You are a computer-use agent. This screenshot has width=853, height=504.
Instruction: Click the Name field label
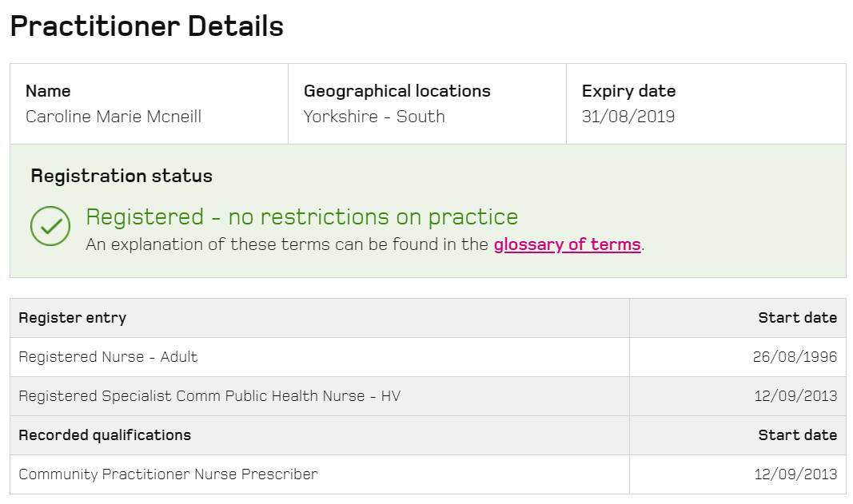[50, 91]
